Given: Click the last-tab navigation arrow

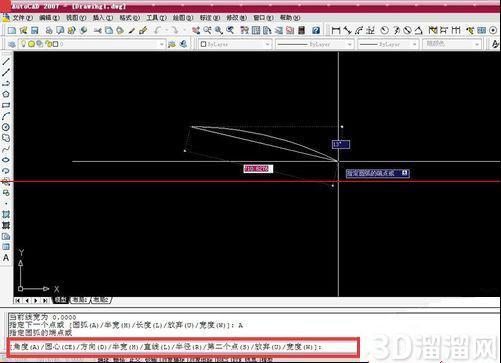Looking at the screenshot, I should 45,300.
